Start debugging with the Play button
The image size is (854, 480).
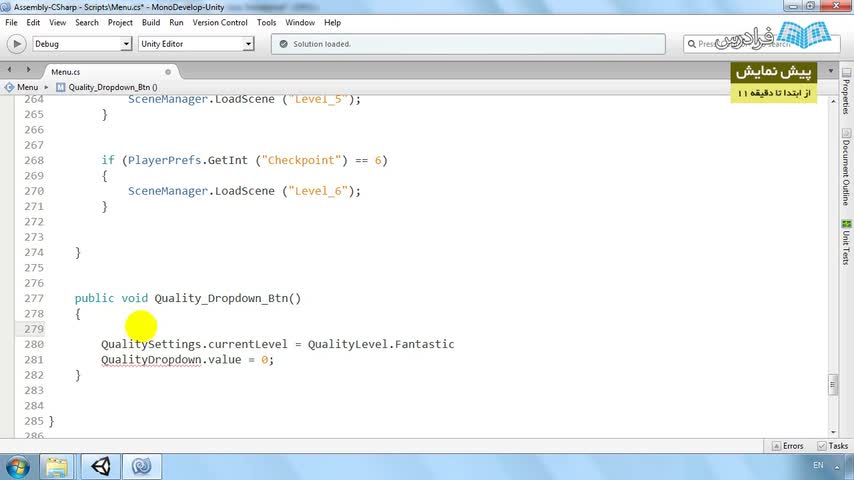(16, 44)
